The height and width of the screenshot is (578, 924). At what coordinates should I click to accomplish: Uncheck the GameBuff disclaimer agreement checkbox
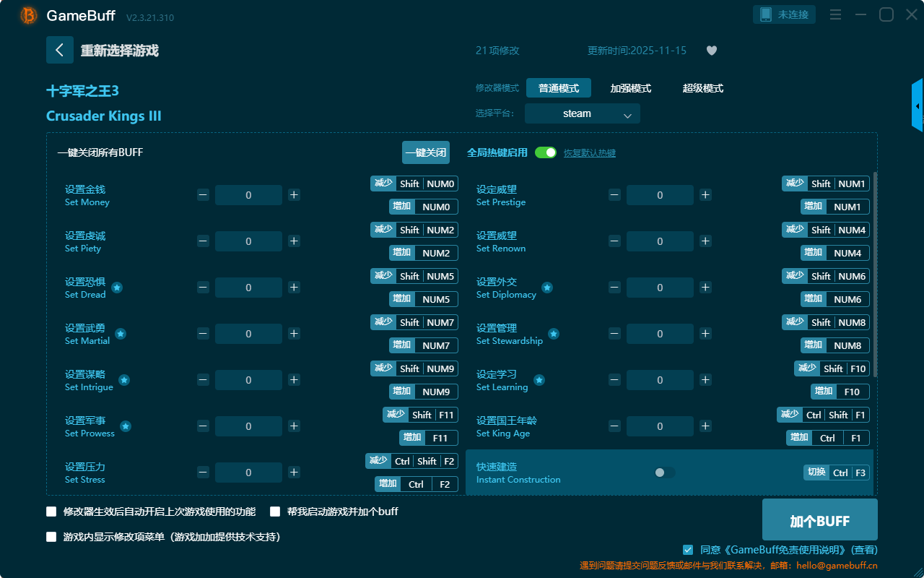coord(688,550)
